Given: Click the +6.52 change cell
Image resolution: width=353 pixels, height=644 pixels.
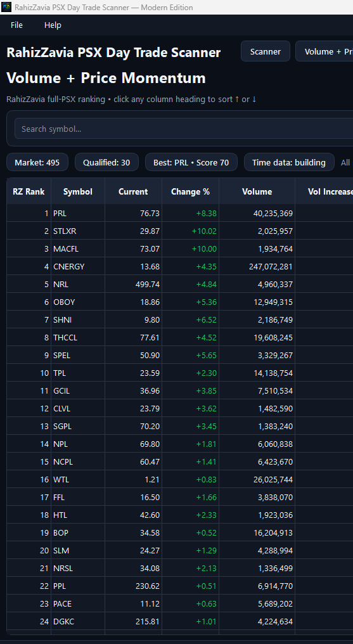Looking at the screenshot, I should coord(190,319).
